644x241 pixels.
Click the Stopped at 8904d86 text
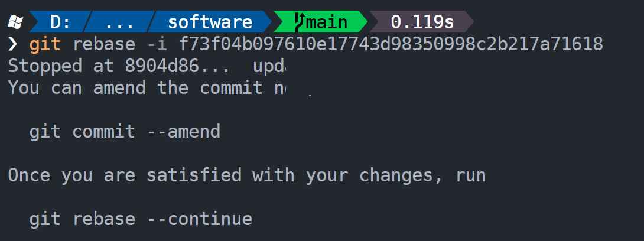[x=119, y=66]
